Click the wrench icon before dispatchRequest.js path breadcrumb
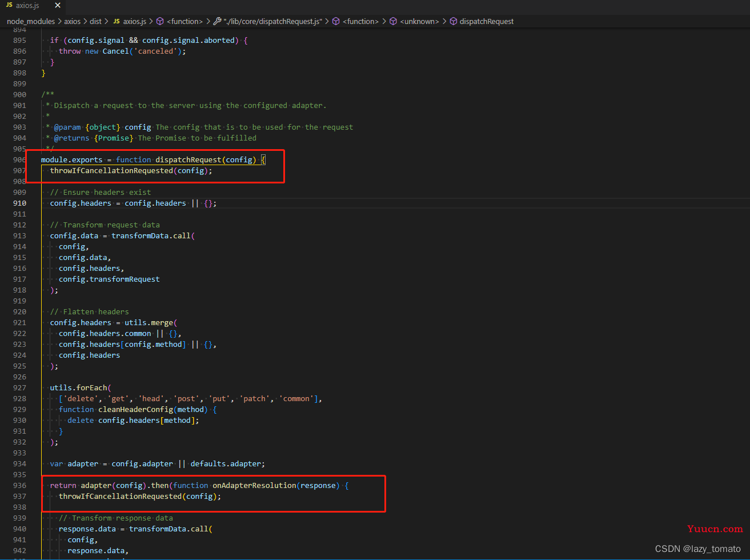This screenshot has height=560, width=750. coord(217,21)
